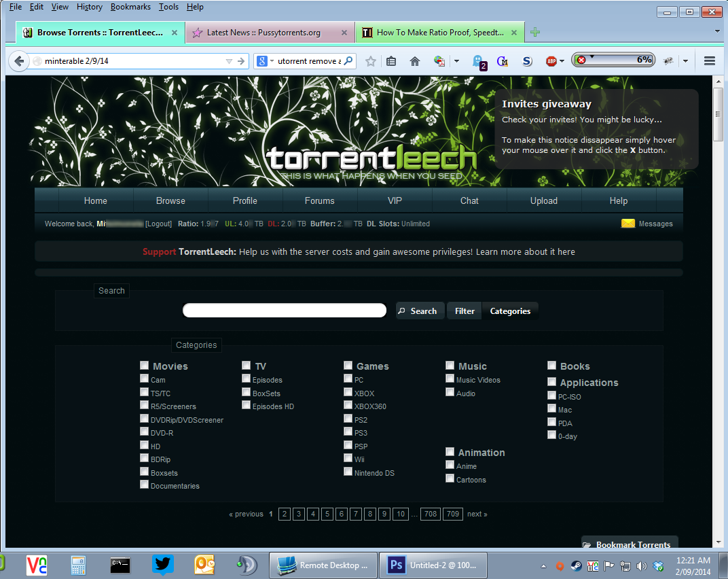Bookmark this page with the star icon
The height and width of the screenshot is (579, 728).
(371, 61)
